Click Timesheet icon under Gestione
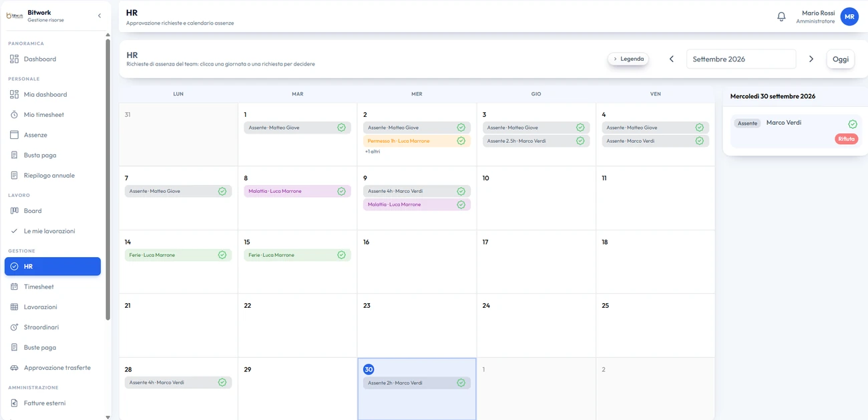 [x=14, y=287]
